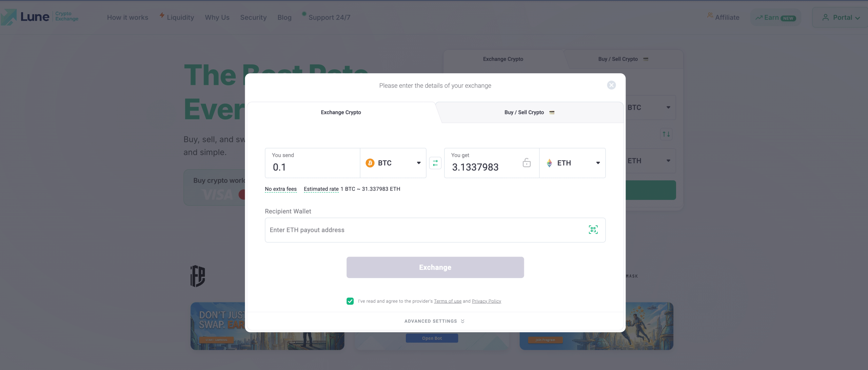Click the lightning icon next to Liquidity
Image resolution: width=868 pixels, height=370 pixels.
pos(162,15)
